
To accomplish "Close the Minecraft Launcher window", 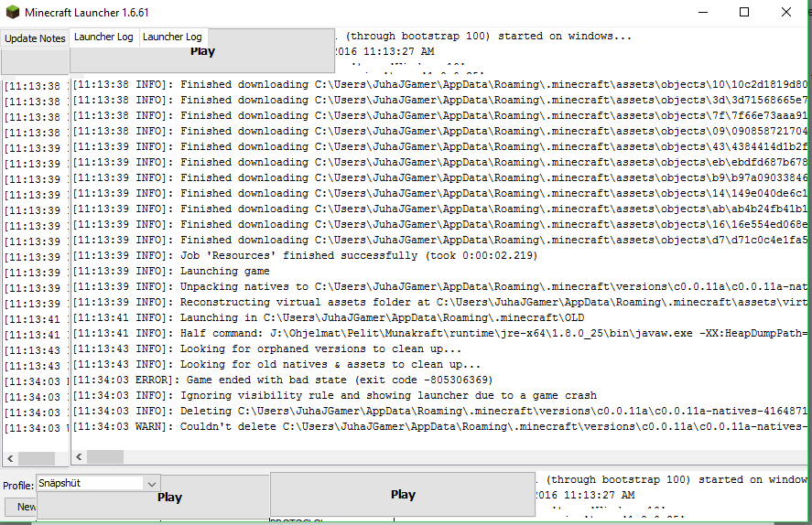I will point(786,12).
